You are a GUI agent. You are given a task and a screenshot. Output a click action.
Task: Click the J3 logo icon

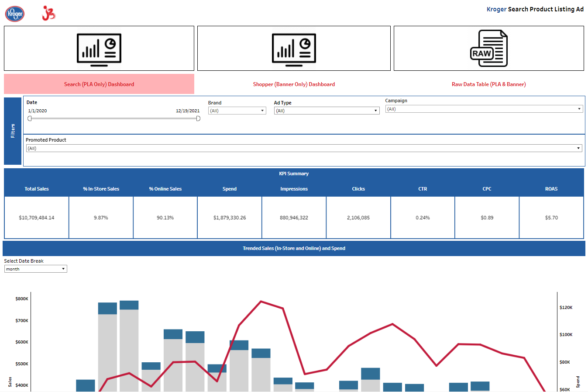48,14
